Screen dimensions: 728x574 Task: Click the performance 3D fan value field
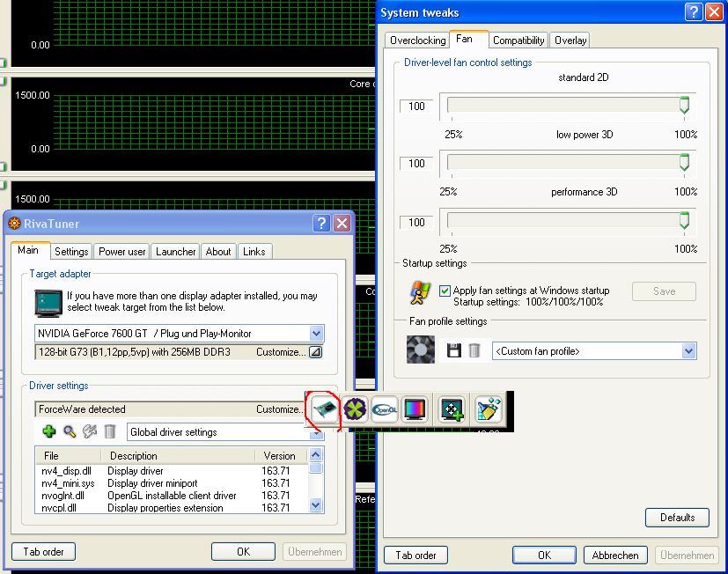416,222
